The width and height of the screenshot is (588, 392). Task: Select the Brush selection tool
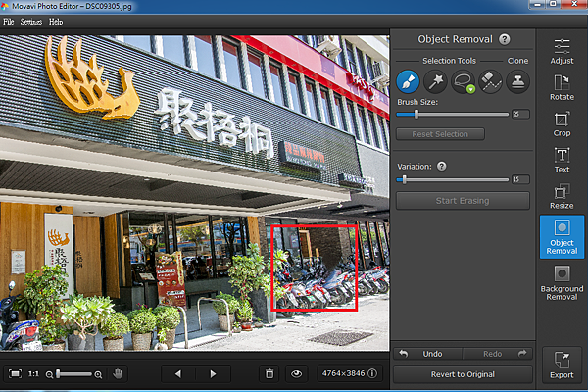point(408,81)
